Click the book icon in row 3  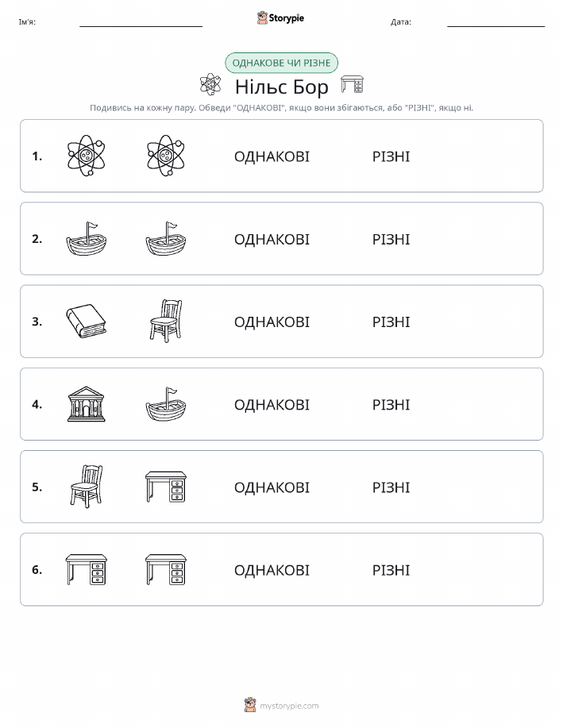click(86, 322)
